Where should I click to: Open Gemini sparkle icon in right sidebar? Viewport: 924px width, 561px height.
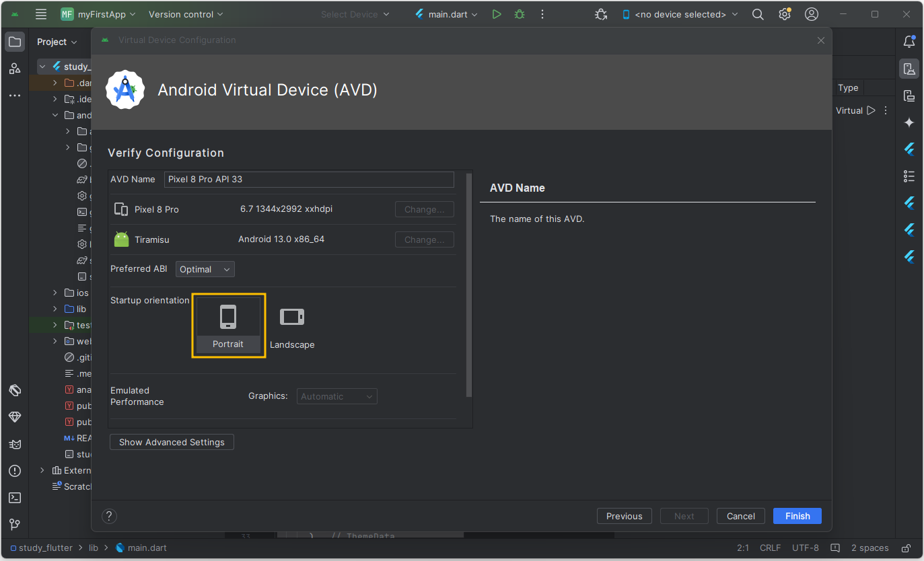[909, 122]
